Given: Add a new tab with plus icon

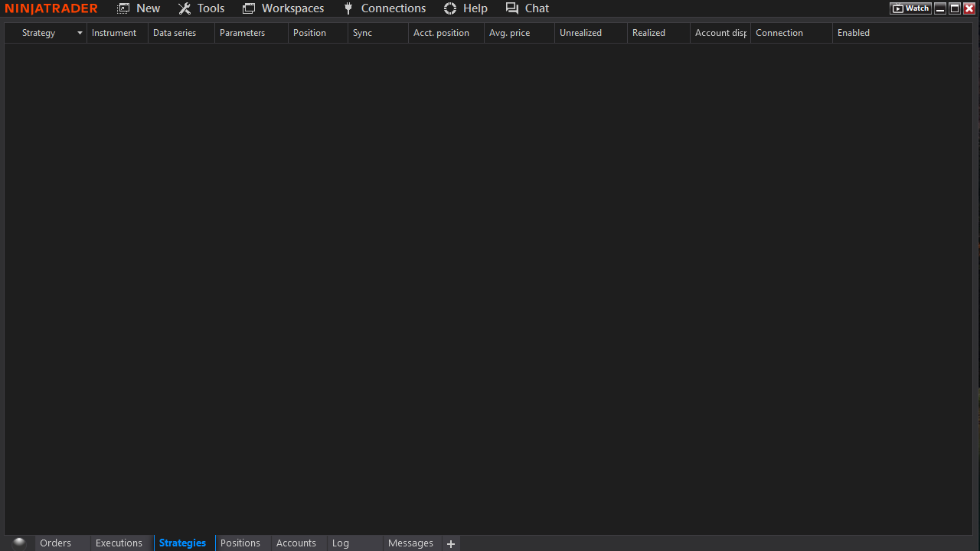Looking at the screenshot, I should click(x=451, y=543).
